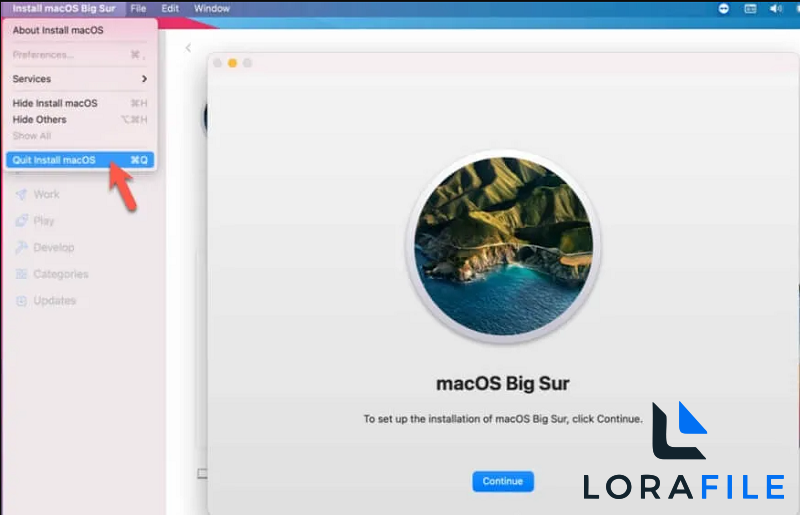
Task: Open the Window menu
Action: click(x=212, y=8)
